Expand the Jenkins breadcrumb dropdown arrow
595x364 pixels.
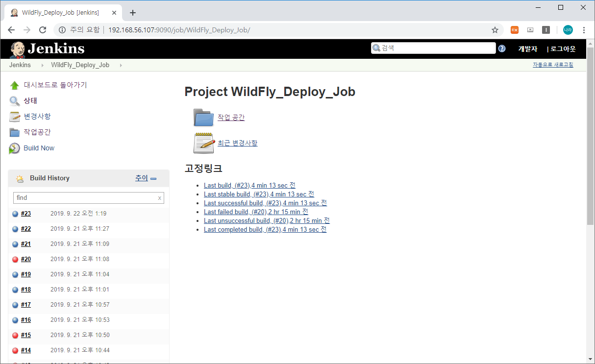tap(43, 65)
